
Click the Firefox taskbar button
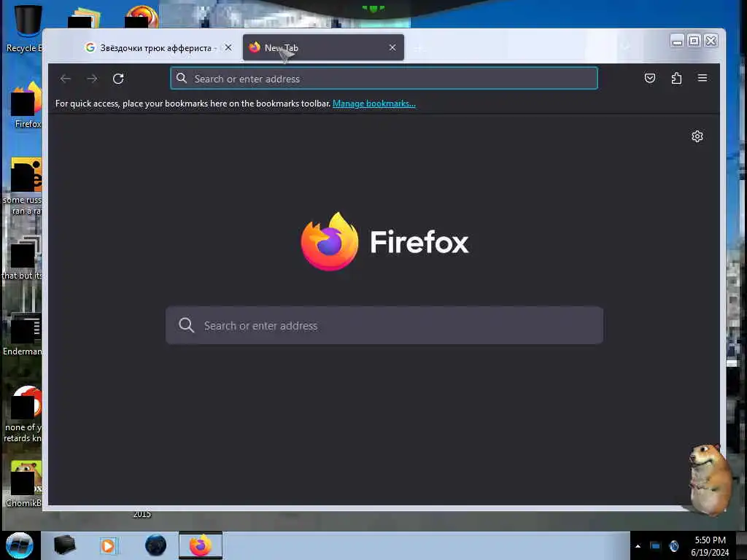coord(201,545)
